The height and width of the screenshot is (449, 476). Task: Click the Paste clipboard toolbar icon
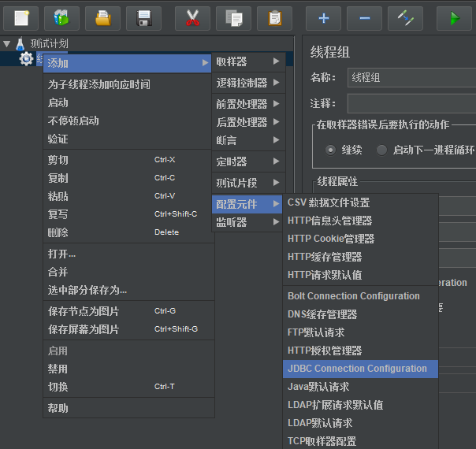click(274, 17)
